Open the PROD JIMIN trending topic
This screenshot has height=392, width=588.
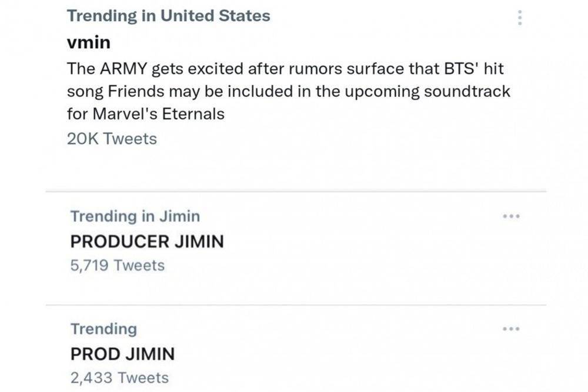[x=123, y=354]
